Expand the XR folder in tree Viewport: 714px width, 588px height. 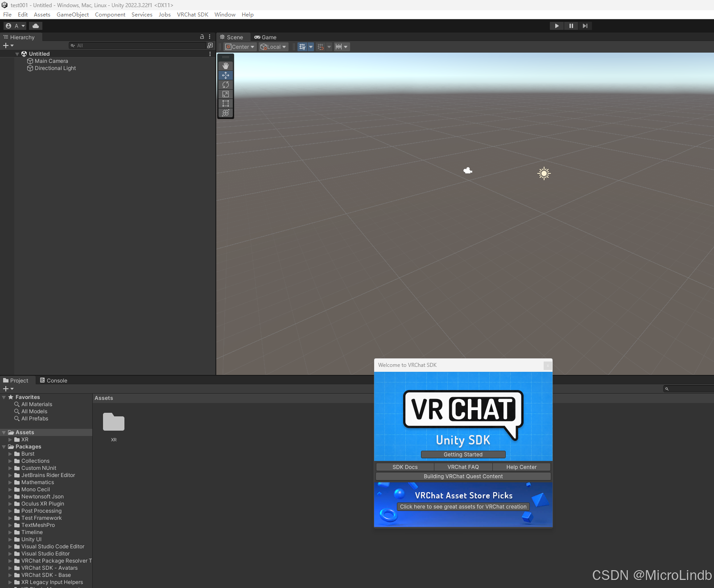[x=10, y=440]
